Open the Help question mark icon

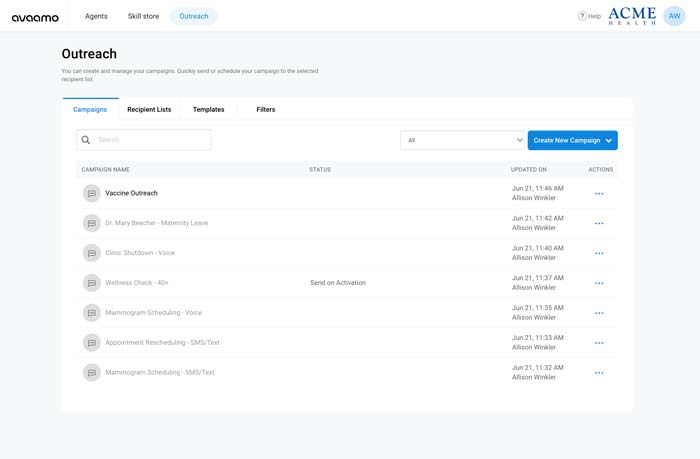[x=582, y=16]
